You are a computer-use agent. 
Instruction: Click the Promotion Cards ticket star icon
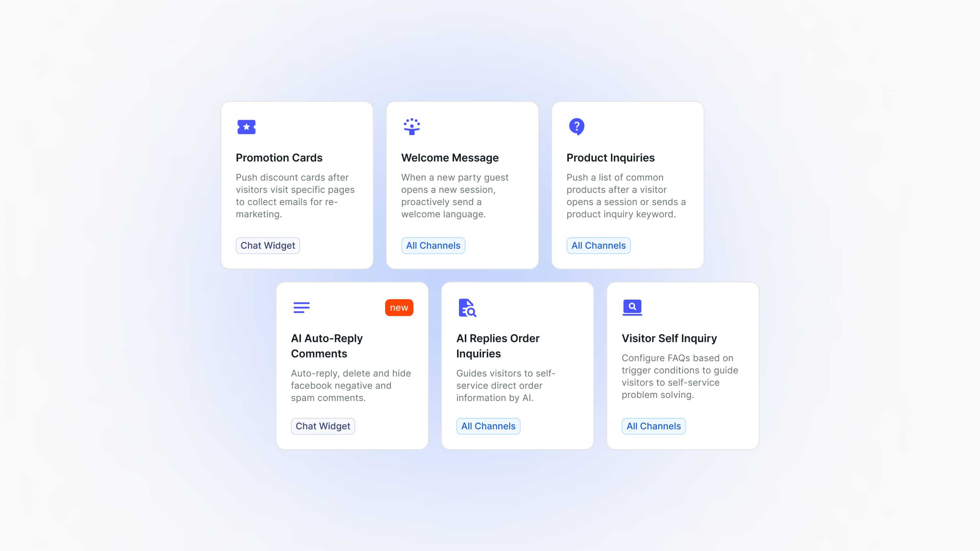(x=247, y=127)
